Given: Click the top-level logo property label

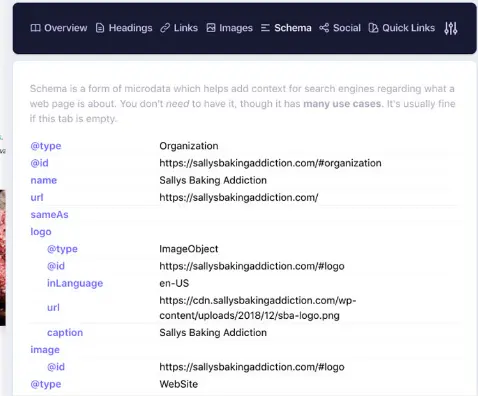Looking at the screenshot, I should tap(41, 232).
